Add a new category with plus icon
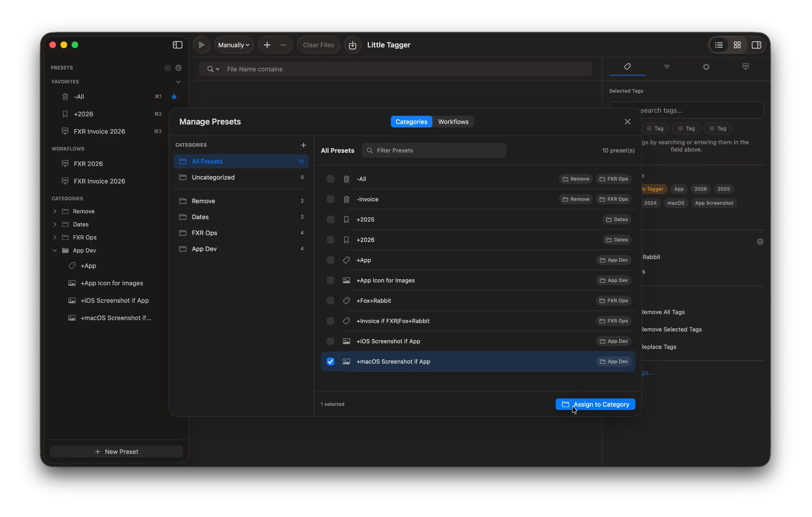The width and height of the screenshot is (812, 517). (x=303, y=145)
